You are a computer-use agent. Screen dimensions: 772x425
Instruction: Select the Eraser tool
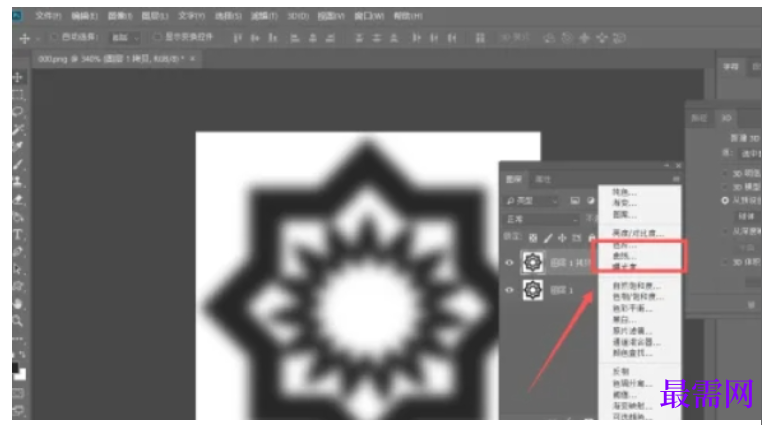(18, 199)
